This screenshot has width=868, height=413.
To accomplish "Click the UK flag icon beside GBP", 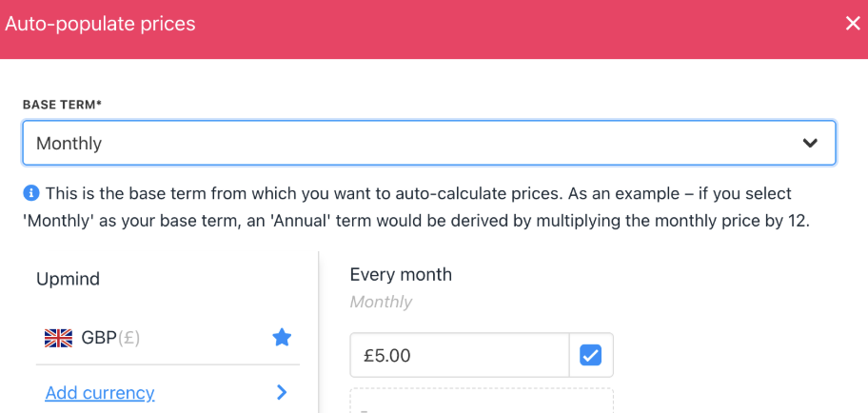I will click(59, 338).
